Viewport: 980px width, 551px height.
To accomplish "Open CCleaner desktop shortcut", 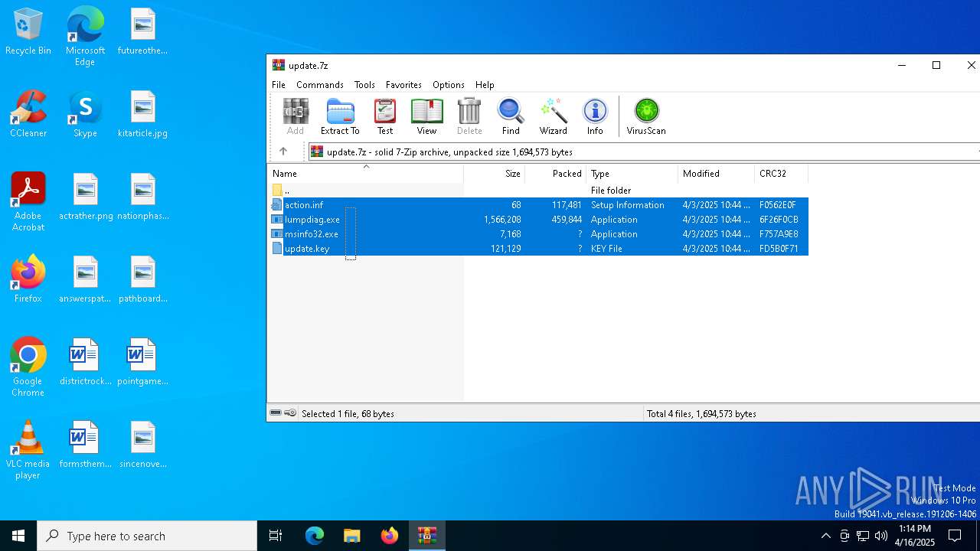I will click(28, 114).
